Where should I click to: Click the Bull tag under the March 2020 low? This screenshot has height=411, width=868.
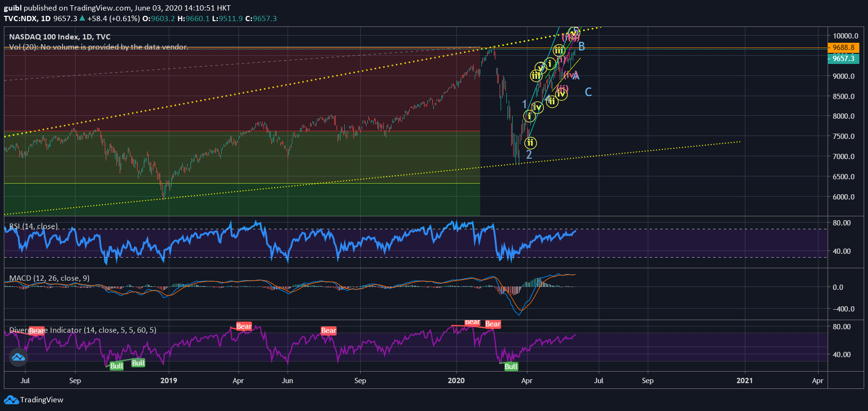tap(511, 366)
